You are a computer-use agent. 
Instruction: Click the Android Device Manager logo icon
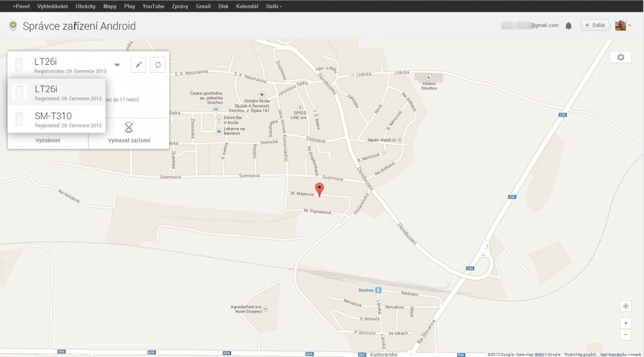pyautogui.click(x=13, y=26)
